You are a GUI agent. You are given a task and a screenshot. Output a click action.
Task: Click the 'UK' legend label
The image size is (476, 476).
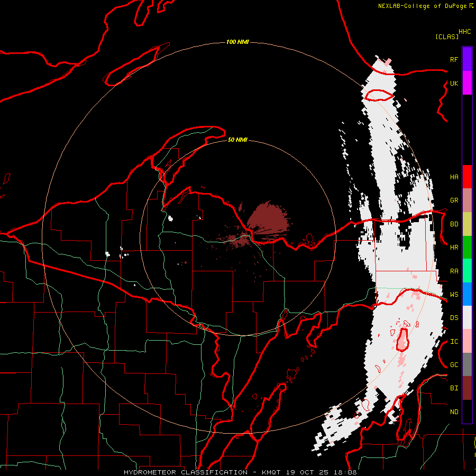pos(454,83)
